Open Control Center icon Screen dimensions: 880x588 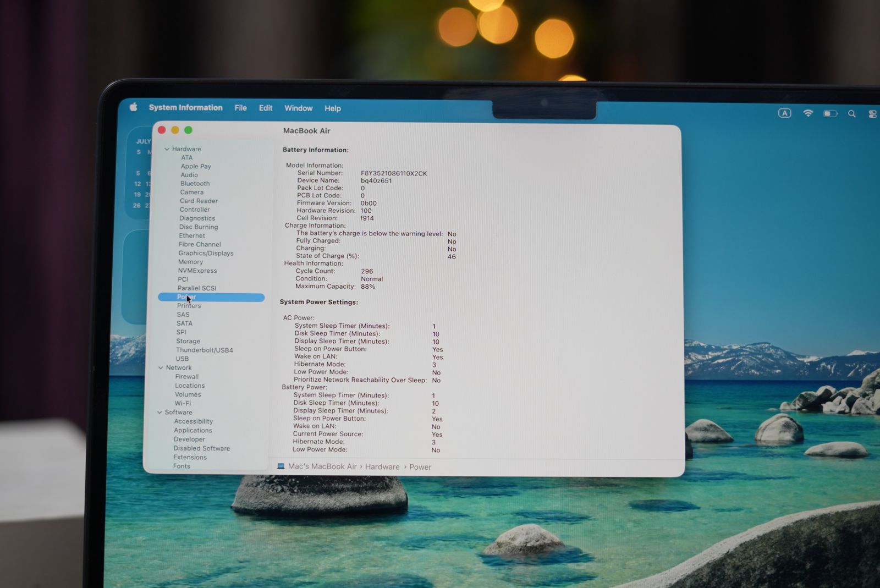[x=872, y=114]
